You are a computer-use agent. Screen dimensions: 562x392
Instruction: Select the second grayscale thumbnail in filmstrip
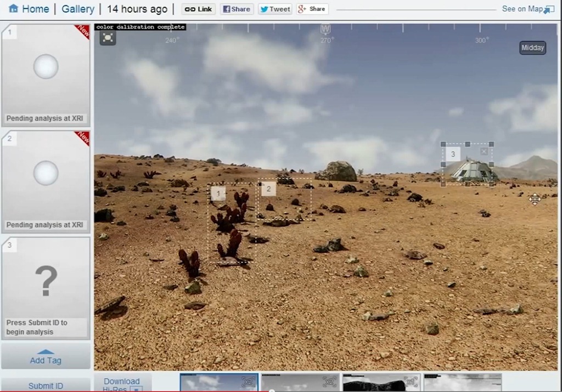coord(300,383)
